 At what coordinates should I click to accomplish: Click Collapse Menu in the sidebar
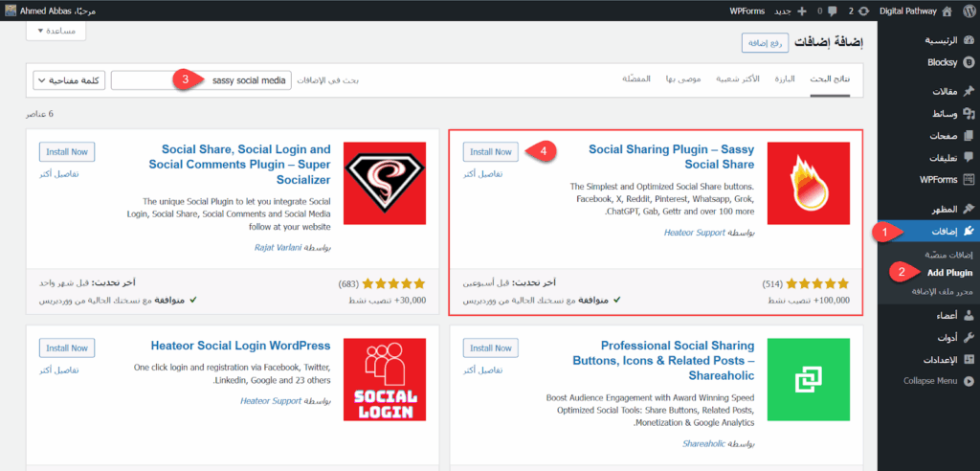pos(938,380)
